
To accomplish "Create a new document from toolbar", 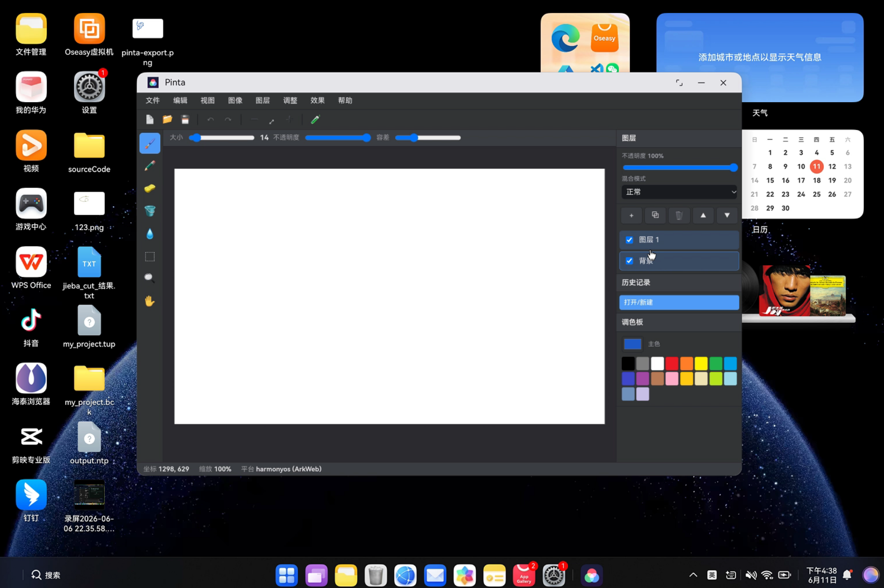I will (150, 120).
